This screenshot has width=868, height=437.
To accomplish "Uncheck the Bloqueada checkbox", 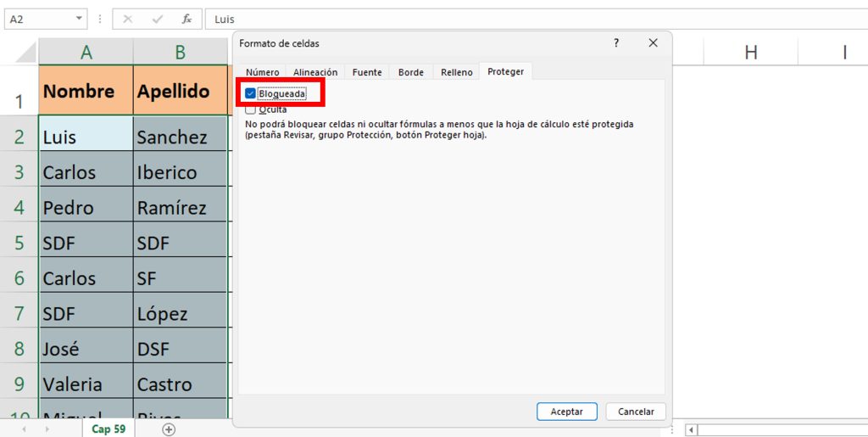I will 251,93.
